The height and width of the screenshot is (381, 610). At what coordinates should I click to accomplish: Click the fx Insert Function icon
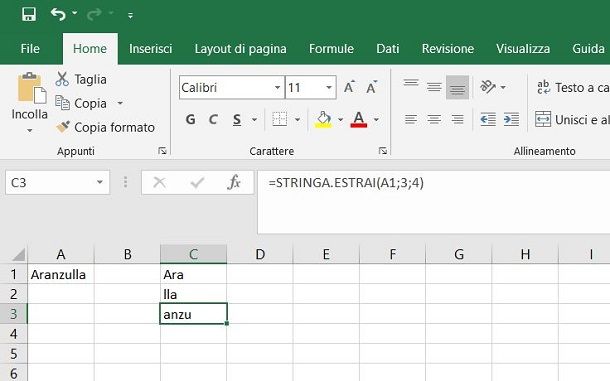click(234, 182)
